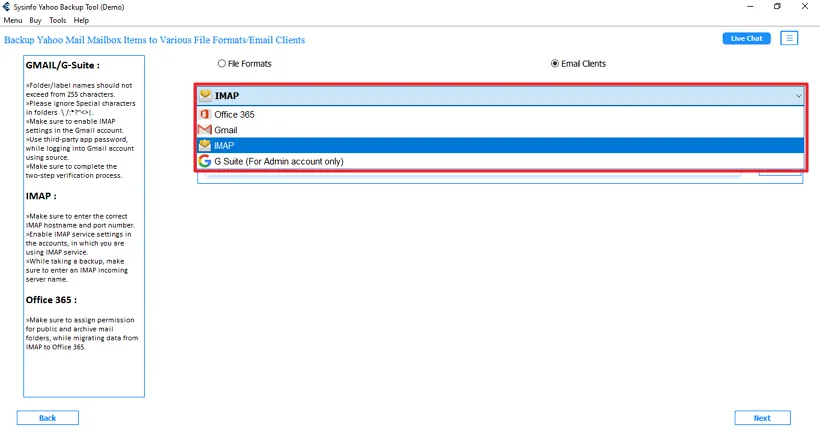
Task: Minimize the Sysinfo Yahoo Backup Tool window
Action: click(750, 6)
